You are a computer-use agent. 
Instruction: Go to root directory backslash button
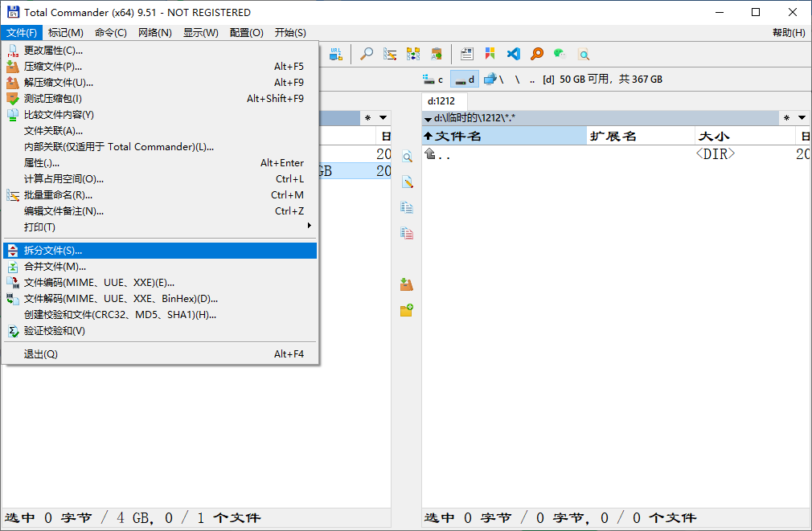click(517, 80)
